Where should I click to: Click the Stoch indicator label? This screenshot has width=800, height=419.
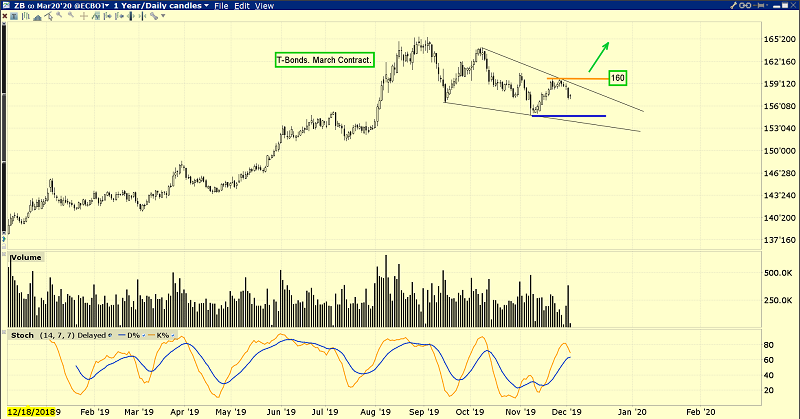coord(20,334)
